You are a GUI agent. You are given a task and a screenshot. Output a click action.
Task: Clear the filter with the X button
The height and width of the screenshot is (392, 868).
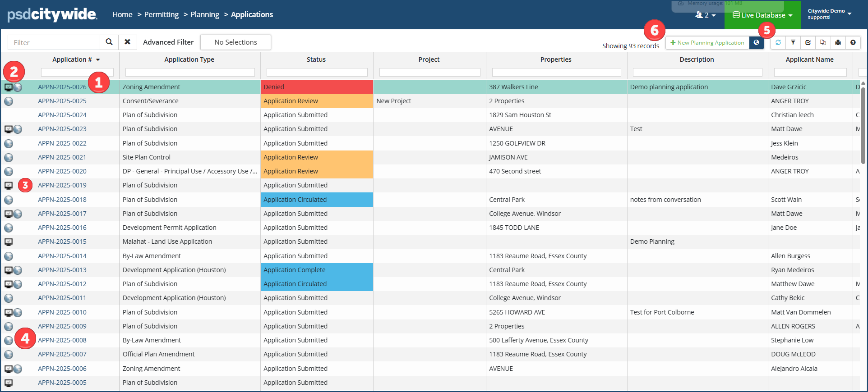[128, 42]
